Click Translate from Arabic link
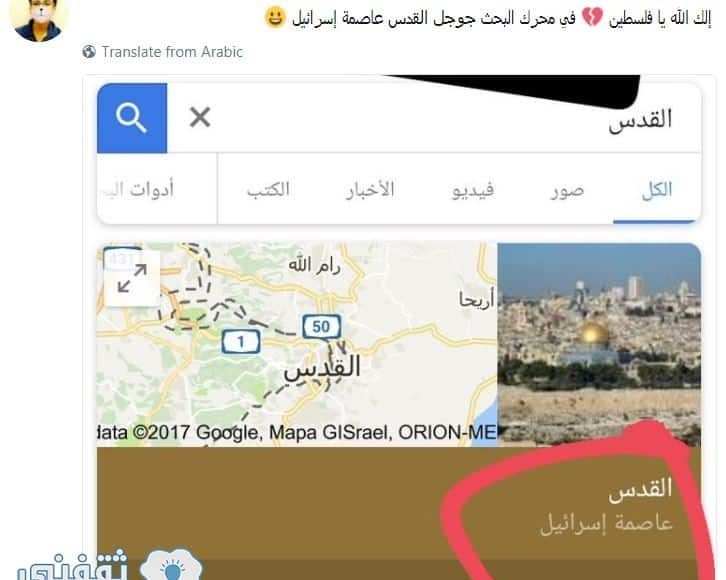 [x=172, y=52]
